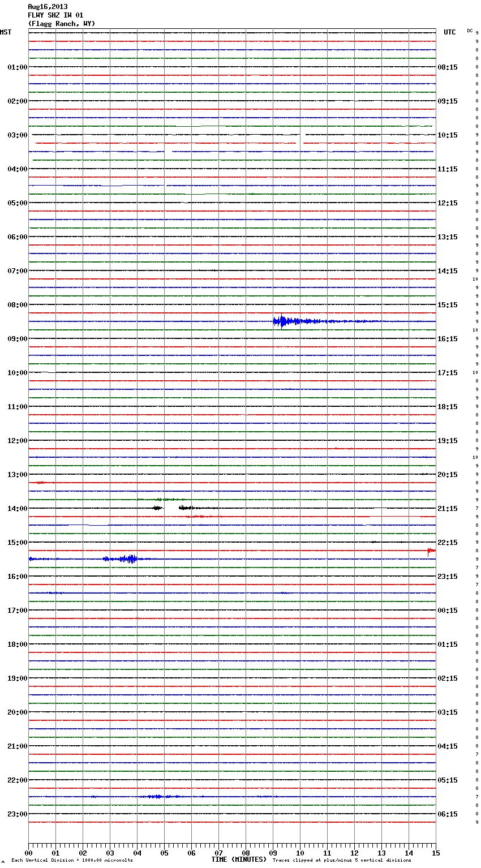Click the 02:15 UTC time label
Screen dimensions: 481x868
tap(448, 678)
